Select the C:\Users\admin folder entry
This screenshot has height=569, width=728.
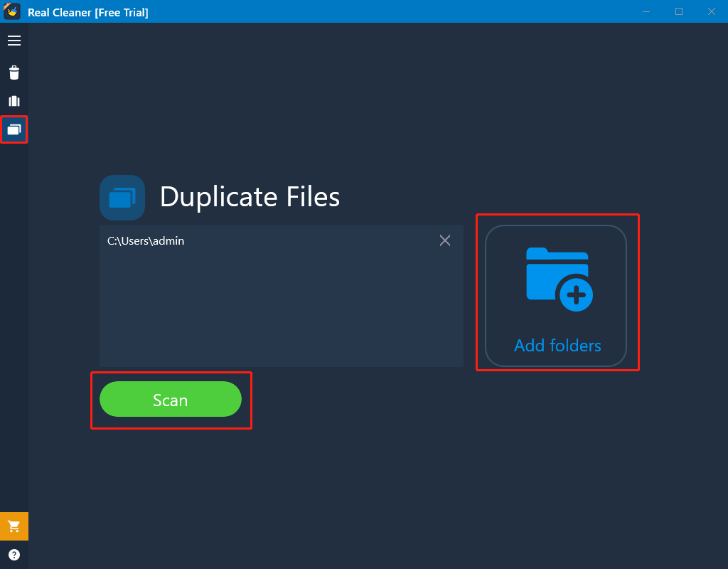tap(282, 240)
